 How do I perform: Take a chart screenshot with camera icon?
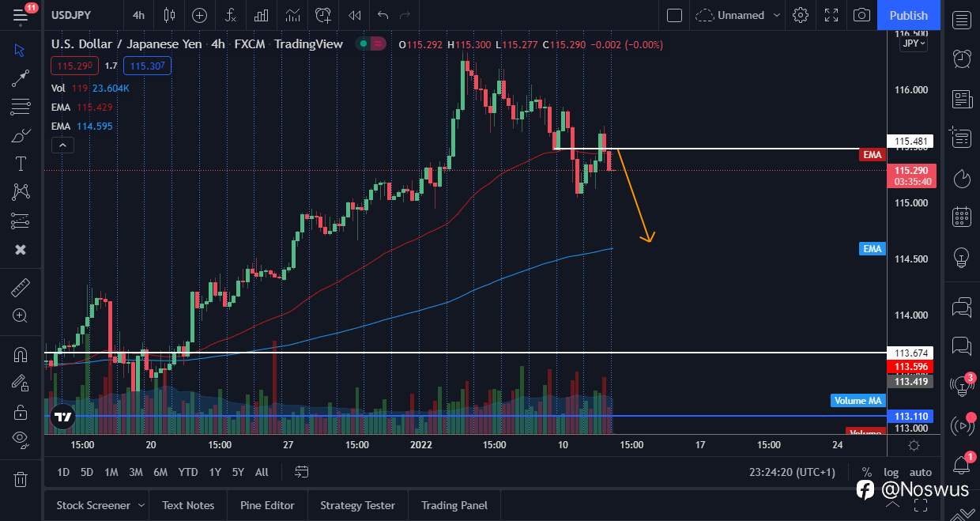(861, 15)
